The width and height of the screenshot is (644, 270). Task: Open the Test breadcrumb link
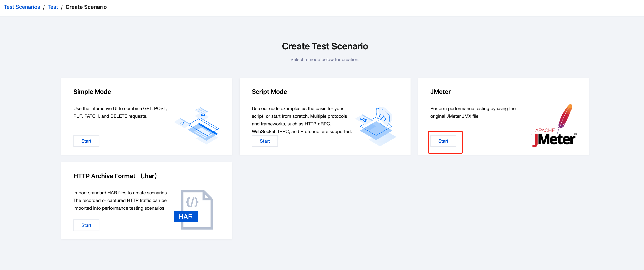pyautogui.click(x=53, y=7)
